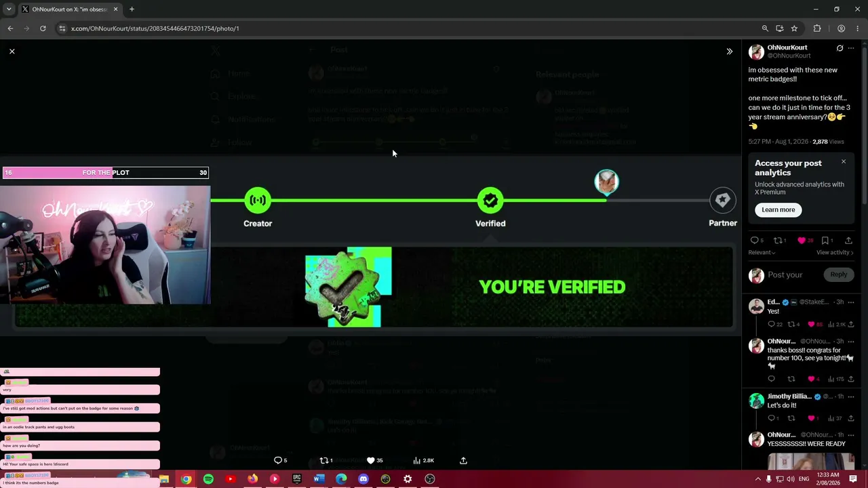Viewport: 868px width, 488px height.
Task: Click the Verified badge milestone on the progress bar
Action: pos(490,201)
